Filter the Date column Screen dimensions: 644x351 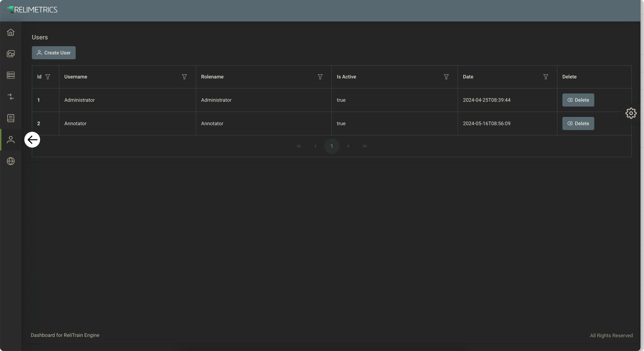click(546, 77)
